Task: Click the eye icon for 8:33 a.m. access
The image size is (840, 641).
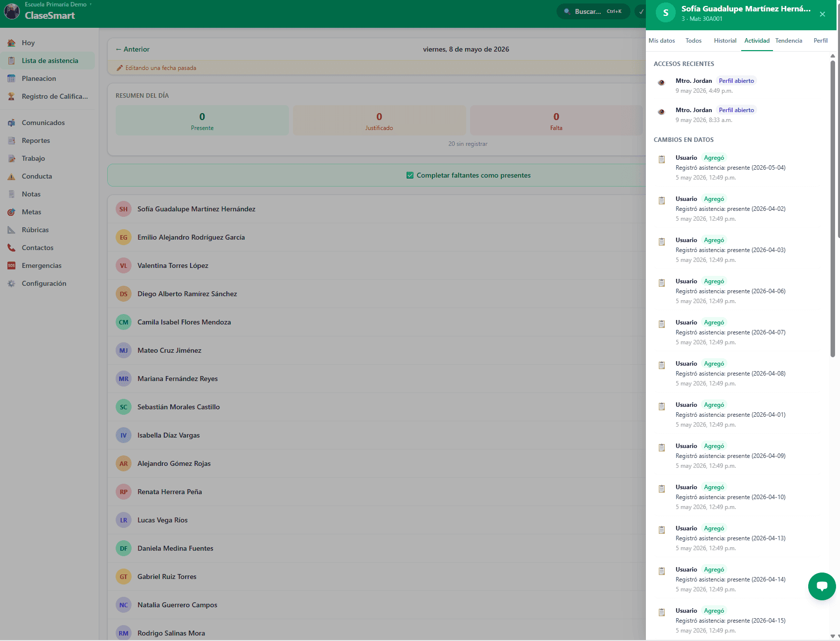Action: tap(661, 112)
